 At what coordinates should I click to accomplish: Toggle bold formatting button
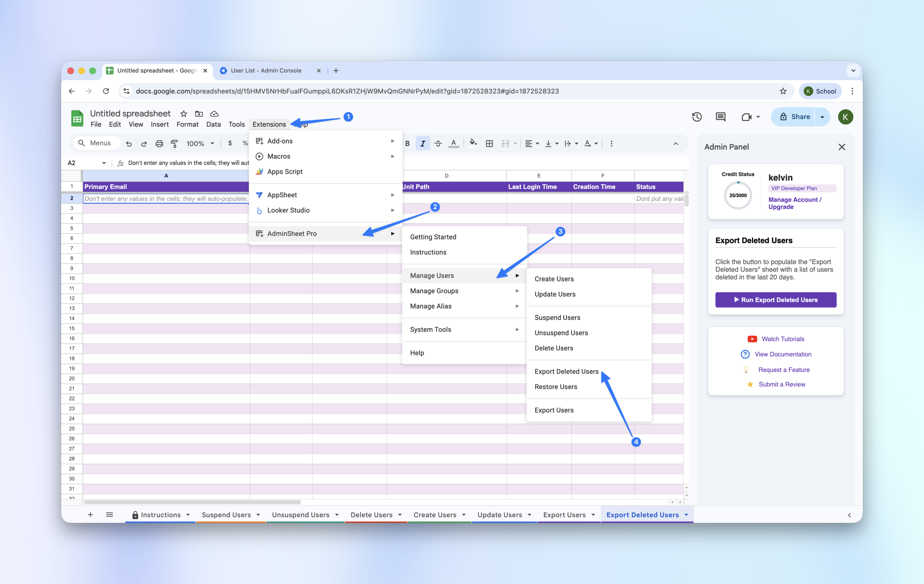[407, 144]
